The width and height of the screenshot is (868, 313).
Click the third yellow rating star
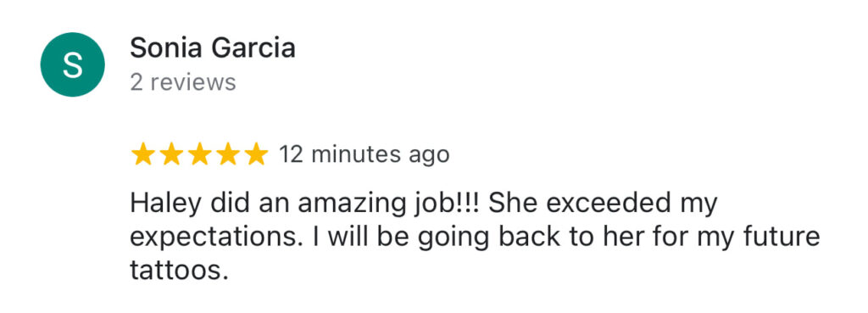click(199, 154)
